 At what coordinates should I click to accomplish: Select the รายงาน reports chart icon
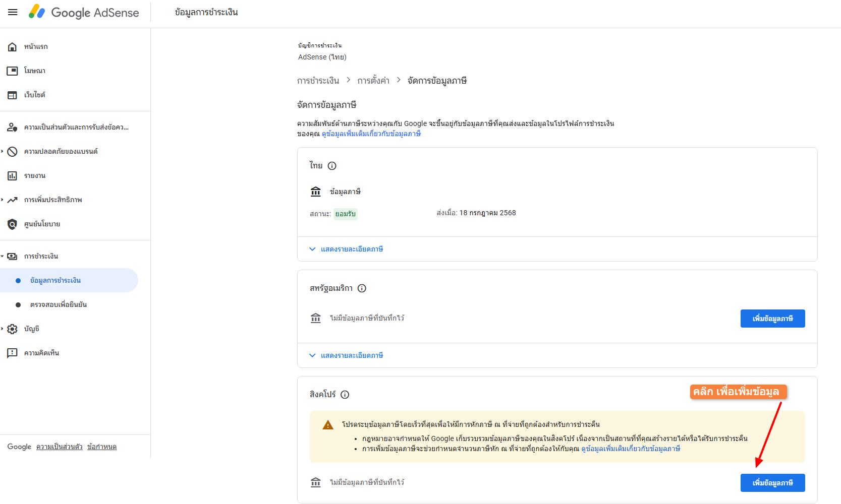13,175
